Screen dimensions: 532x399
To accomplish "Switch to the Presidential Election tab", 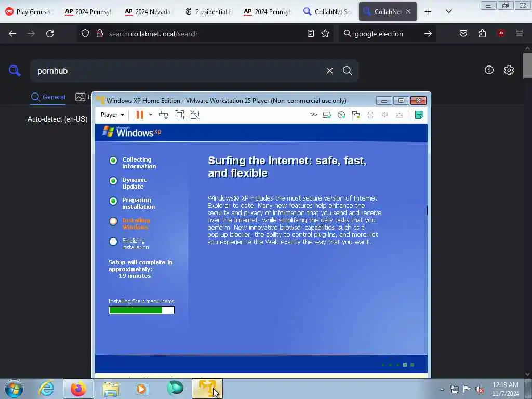I will click(x=208, y=11).
